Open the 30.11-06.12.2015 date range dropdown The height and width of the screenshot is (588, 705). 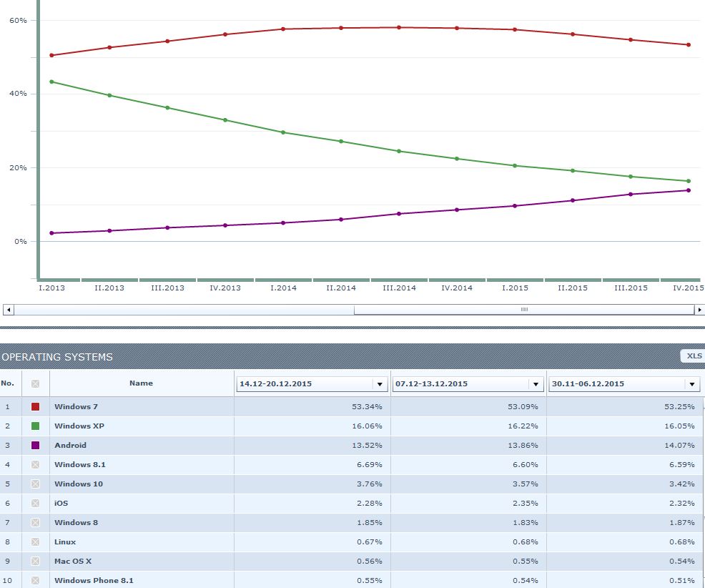click(x=692, y=384)
